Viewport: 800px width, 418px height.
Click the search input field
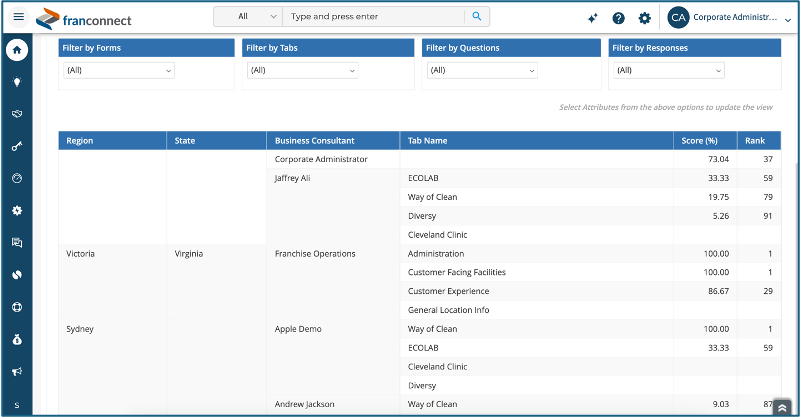tap(374, 16)
